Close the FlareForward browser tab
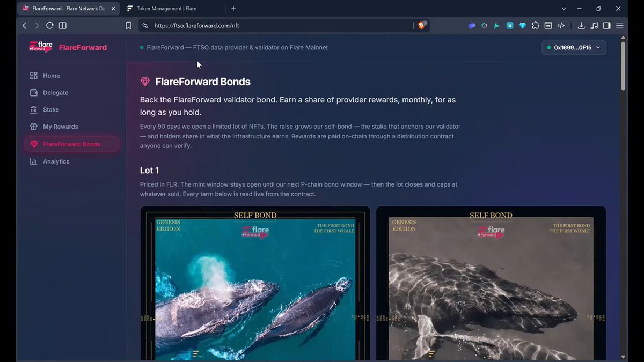Screen dimensions: 644x362 point(112,9)
